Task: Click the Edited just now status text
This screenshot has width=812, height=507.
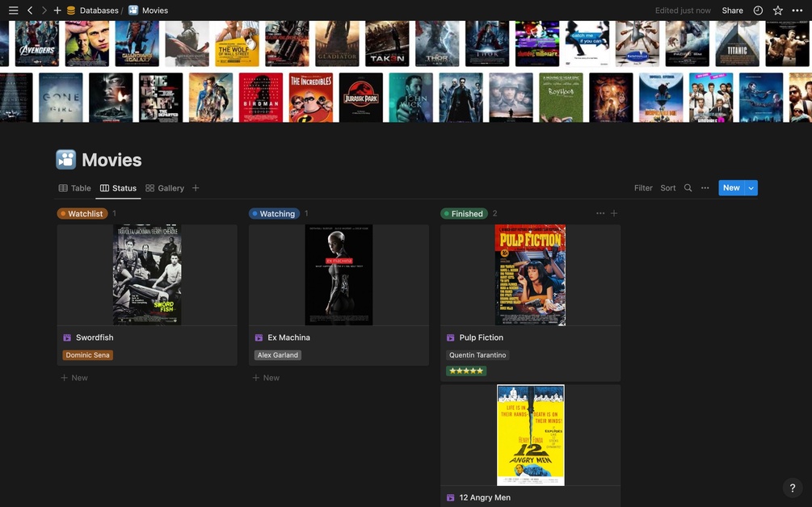Action: tap(683, 10)
